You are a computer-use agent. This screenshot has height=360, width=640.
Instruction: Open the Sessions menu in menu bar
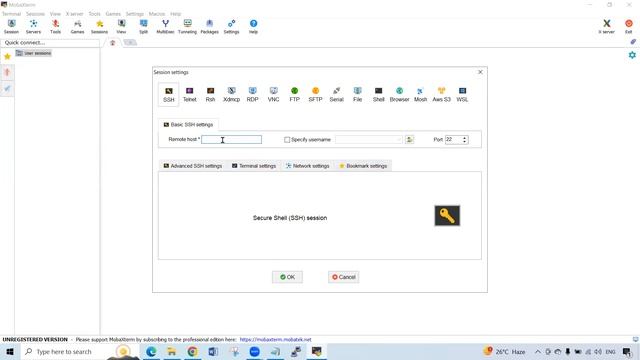(36, 14)
